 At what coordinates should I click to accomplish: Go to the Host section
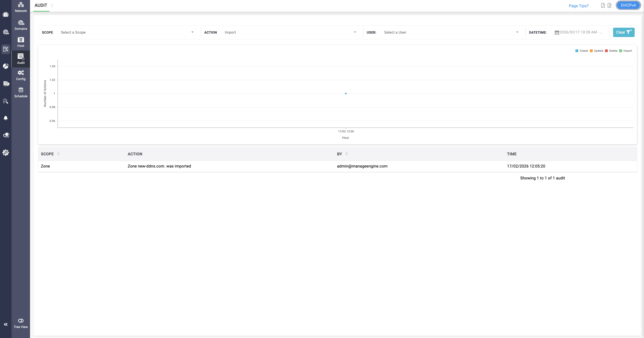click(x=21, y=42)
